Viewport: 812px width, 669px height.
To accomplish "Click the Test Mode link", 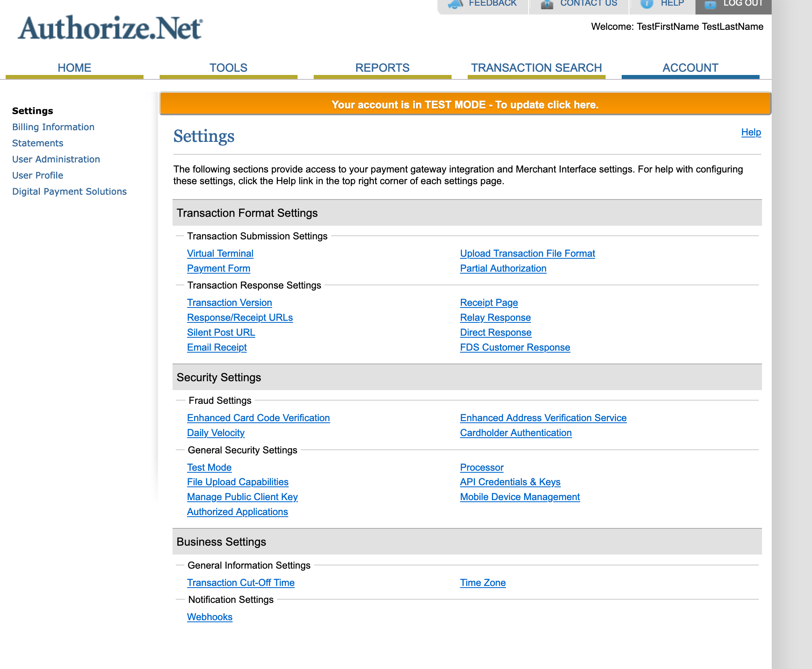I will tap(209, 467).
